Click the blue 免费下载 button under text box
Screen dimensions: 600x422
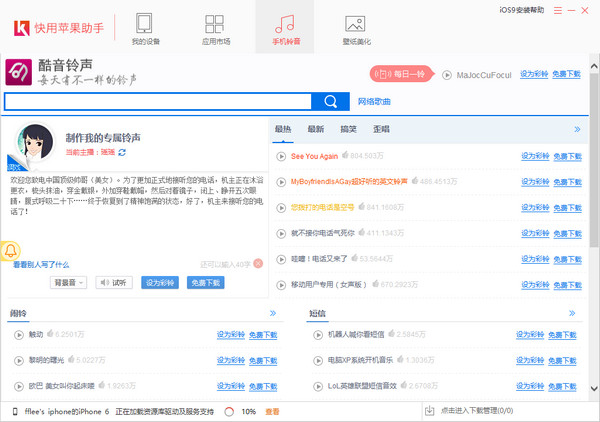[205, 282]
